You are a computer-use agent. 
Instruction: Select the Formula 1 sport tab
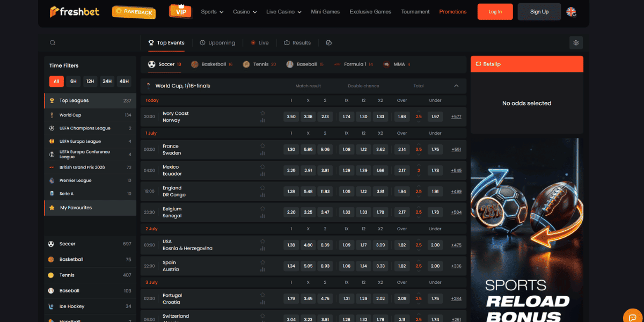click(353, 64)
